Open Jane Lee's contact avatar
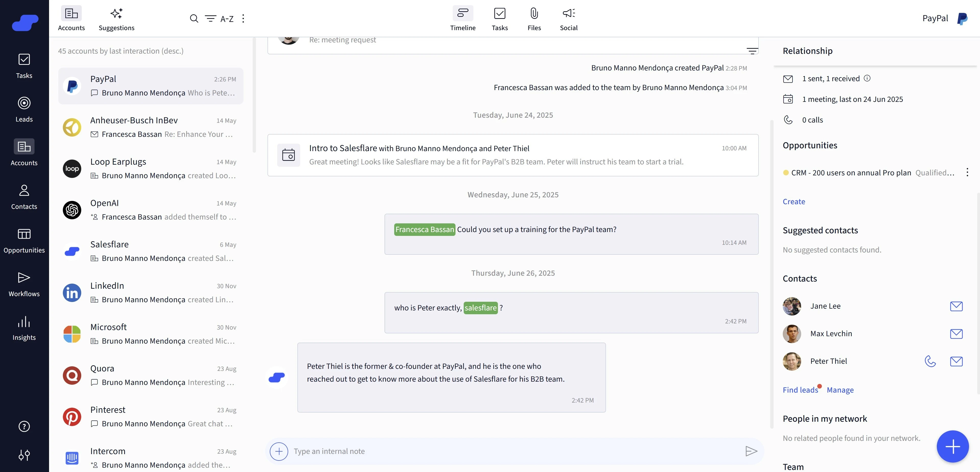The image size is (980, 472). pos(792,306)
